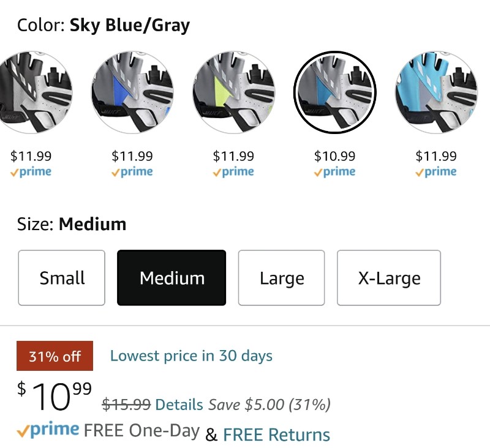490x448 pixels.
Task: Pick the neon yellow and gray glove swatch
Action: pyautogui.click(x=233, y=92)
